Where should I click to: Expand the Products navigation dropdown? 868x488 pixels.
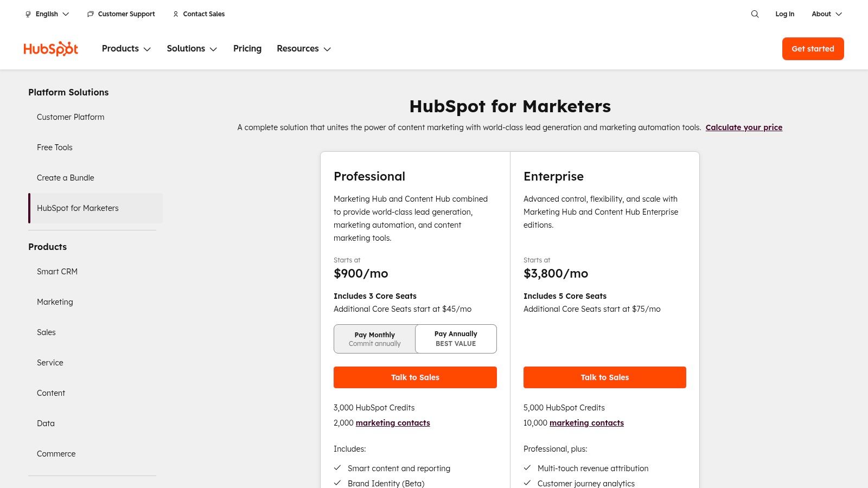point(126,49)
